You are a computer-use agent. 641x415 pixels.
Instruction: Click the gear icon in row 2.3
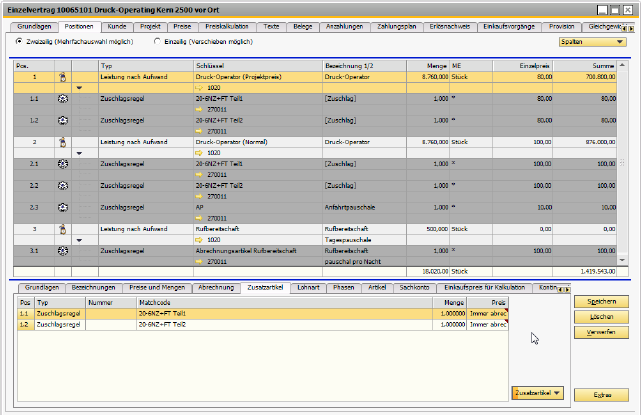[x=62, y=207]
